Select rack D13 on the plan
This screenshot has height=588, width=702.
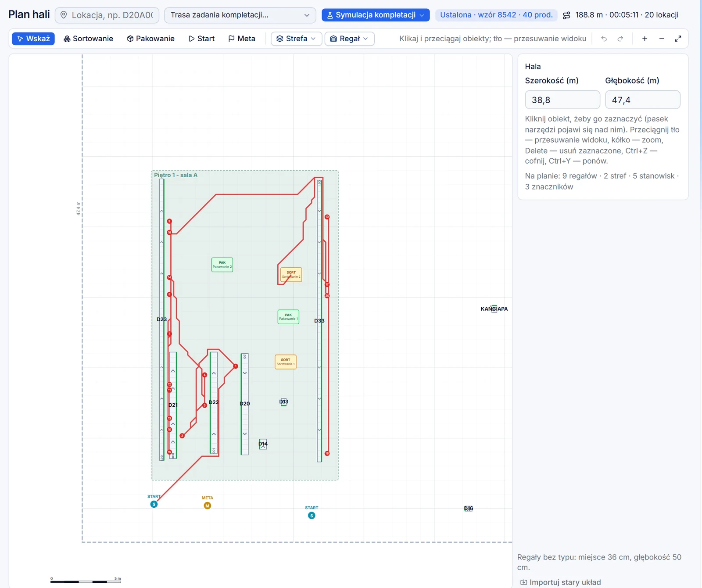coord(284,402)
